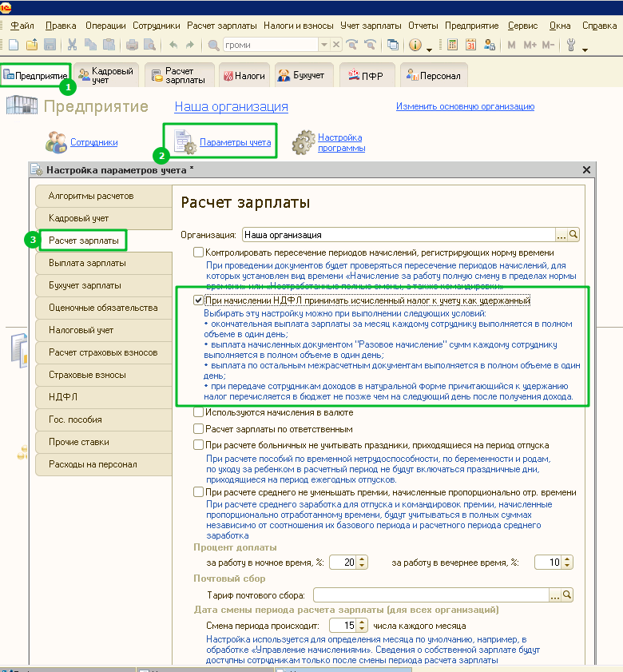Screen dimensions: 623x672
Task: Click the Find next binoculars icon
Action: 352,45
